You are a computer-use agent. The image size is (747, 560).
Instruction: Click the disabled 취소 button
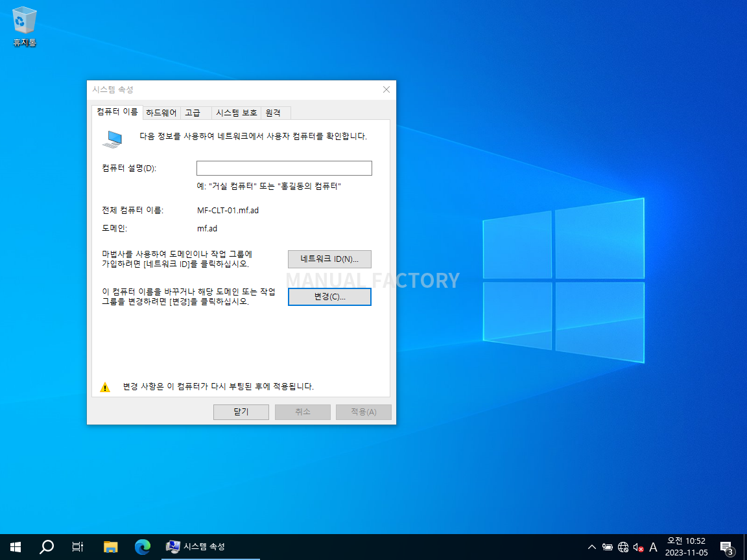tap(303, 412)
